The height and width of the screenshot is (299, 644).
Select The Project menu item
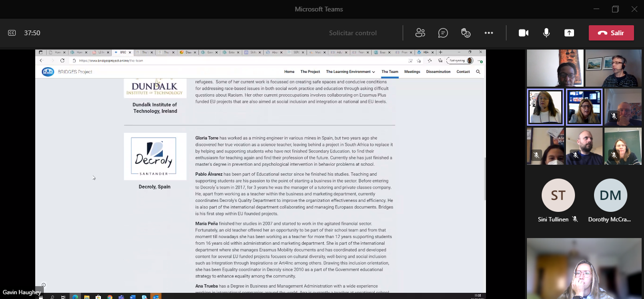pyautogui.click(x=310, y=72)
